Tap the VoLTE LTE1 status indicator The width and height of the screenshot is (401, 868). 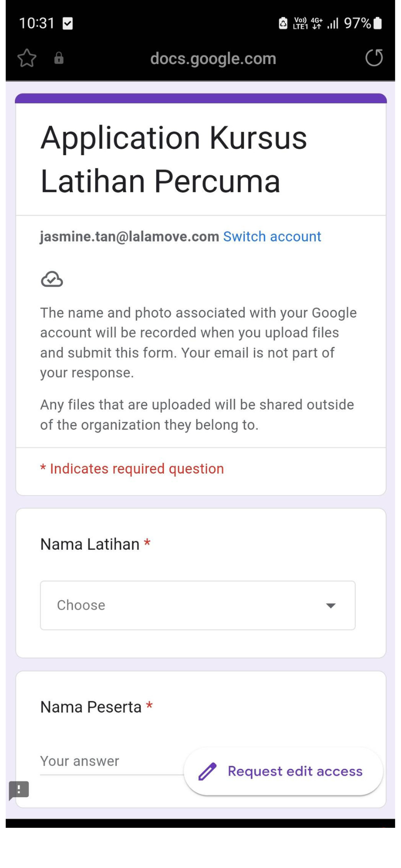(300, 23)
